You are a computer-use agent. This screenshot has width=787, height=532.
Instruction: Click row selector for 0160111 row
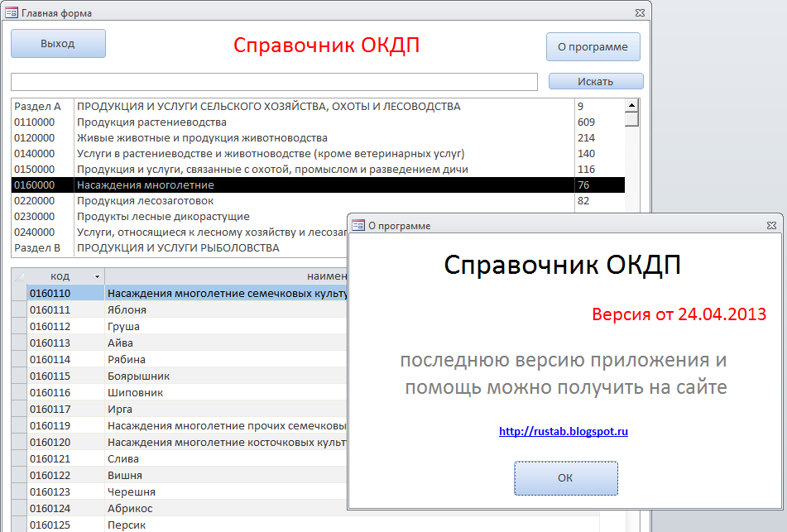coord(20,309)
